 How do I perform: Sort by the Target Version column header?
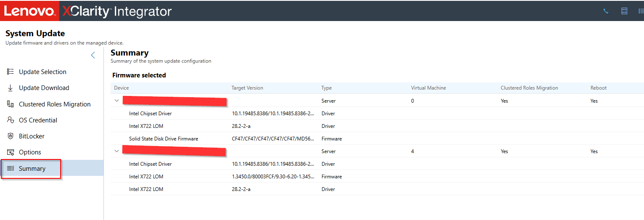pyautogui.click(x=247, y=88)
